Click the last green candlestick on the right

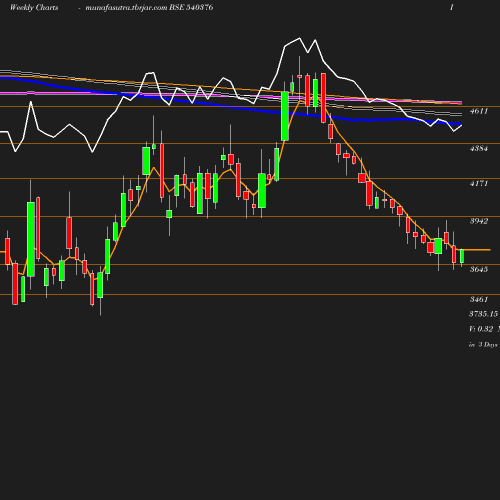(x=462, y=257)
